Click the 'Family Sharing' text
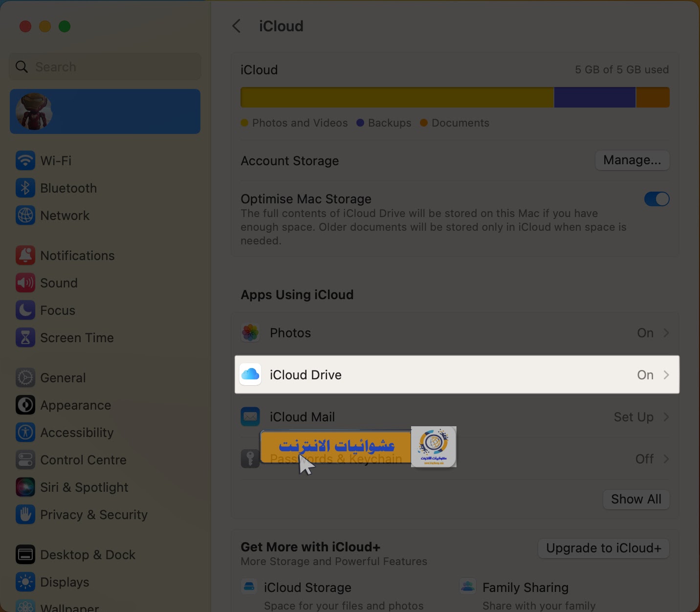 (x=525, y=588)
